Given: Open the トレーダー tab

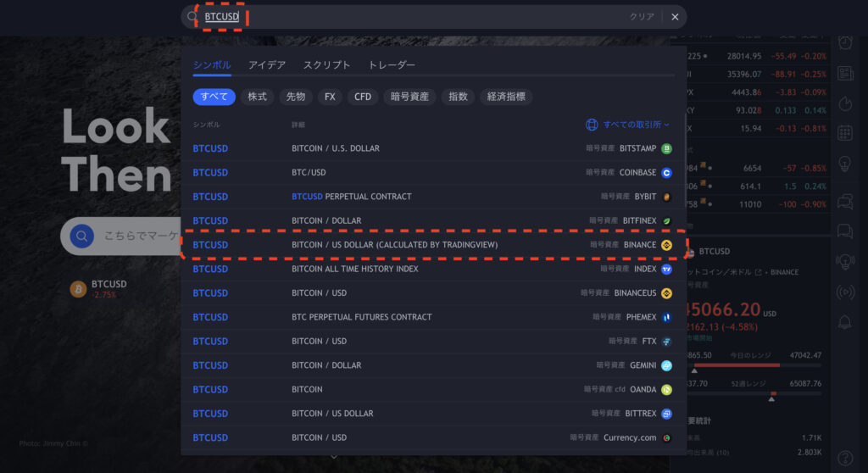Looking at the screenshot, I should click(392, 64).
